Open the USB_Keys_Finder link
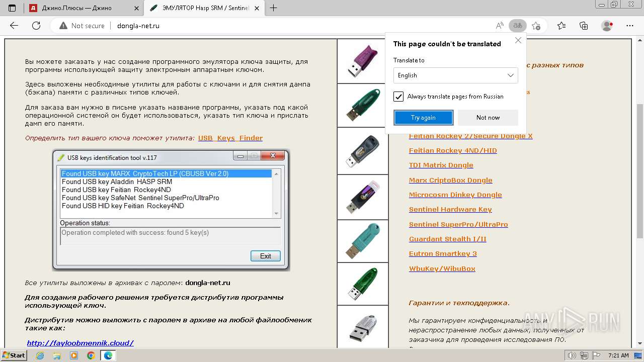644x362 pixels. (230, 138)
